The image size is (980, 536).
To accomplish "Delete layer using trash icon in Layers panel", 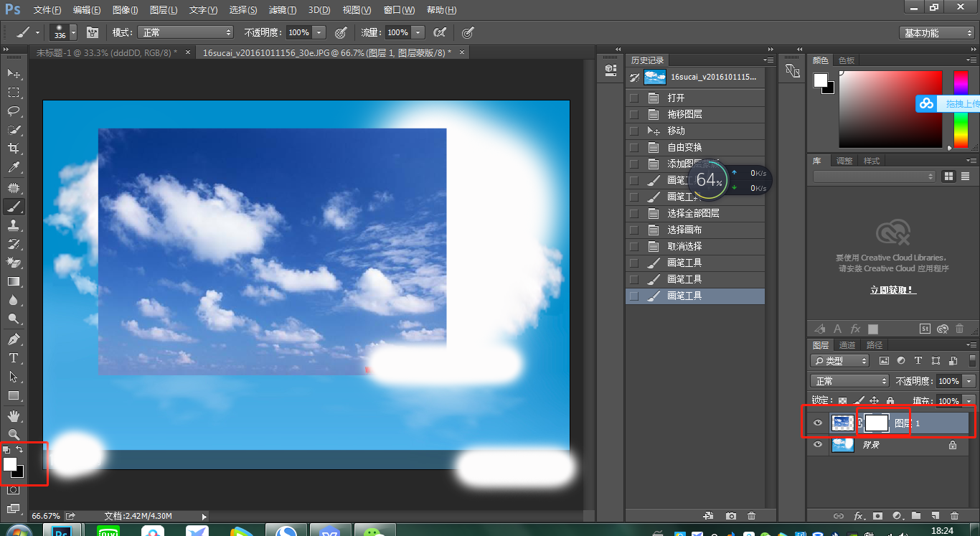I will coord(954,516).
